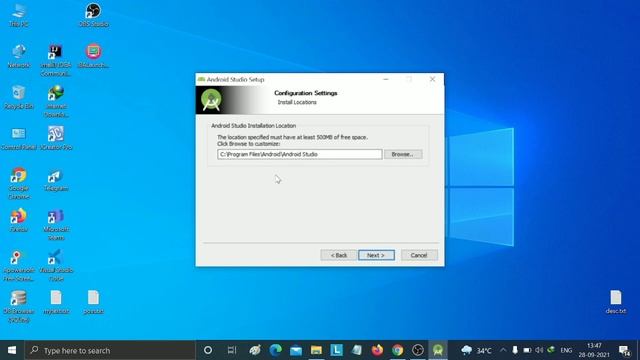Select the Telegram desktop shortcut
640x360 pixels.
point(56,180)
